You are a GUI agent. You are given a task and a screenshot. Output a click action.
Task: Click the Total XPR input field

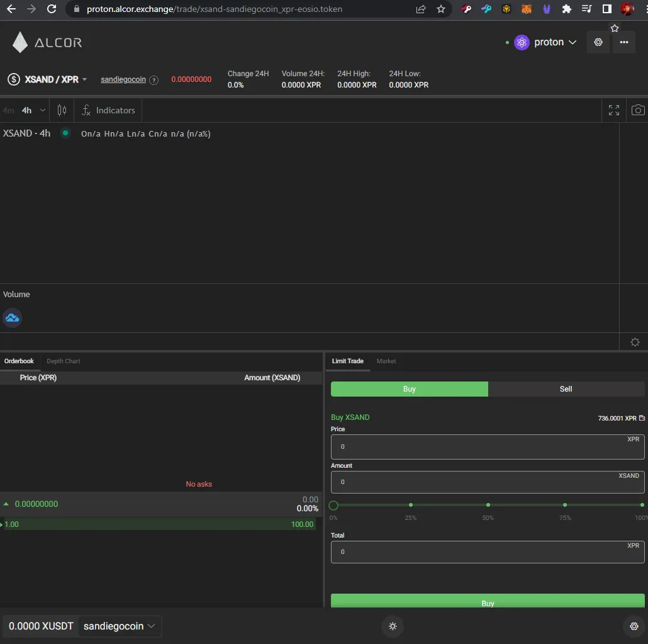coord(488,552)
